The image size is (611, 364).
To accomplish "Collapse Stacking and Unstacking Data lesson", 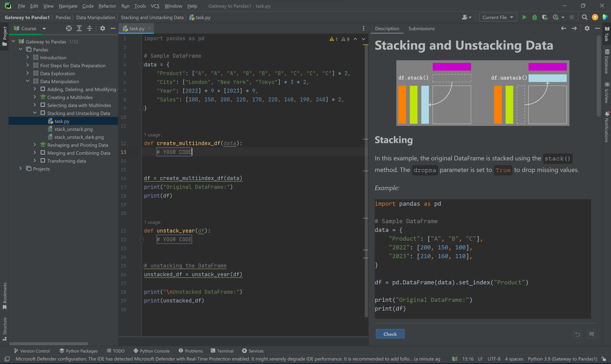I will click(x=35, y=113).
